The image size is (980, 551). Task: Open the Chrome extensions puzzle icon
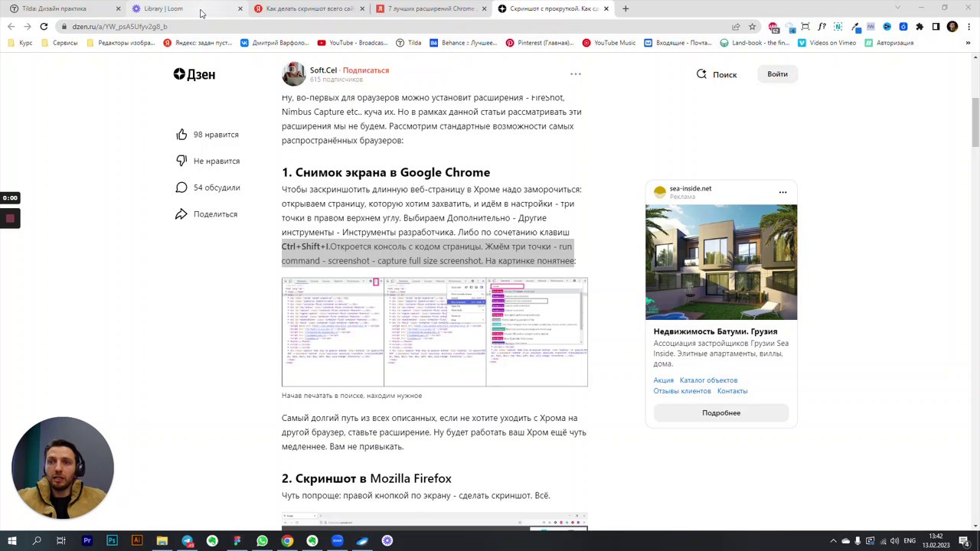click(x=920, y=26)
